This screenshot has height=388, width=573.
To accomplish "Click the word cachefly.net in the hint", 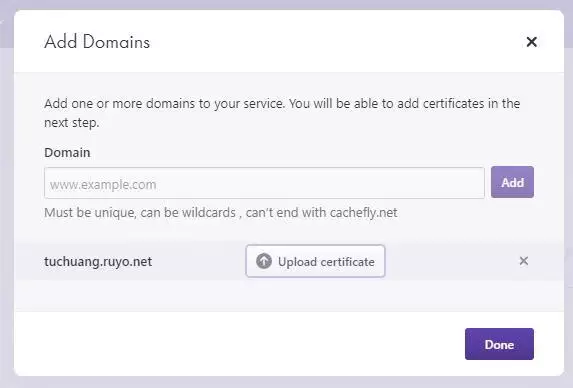I will pos(364,213).
